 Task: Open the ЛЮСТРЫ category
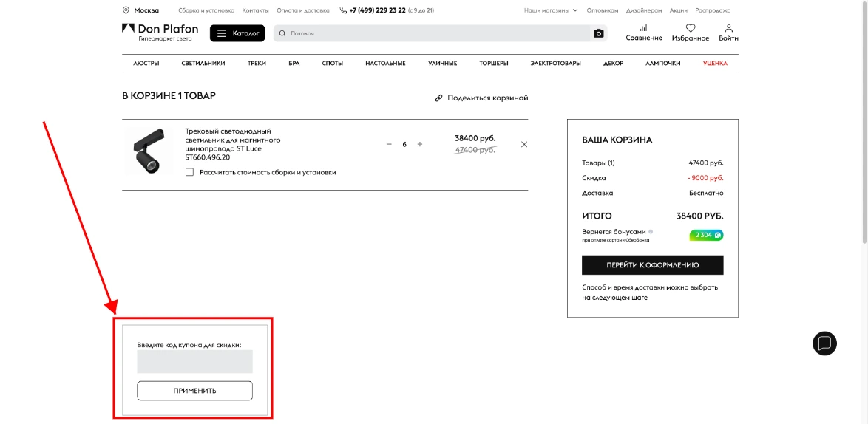click(146, 63)
